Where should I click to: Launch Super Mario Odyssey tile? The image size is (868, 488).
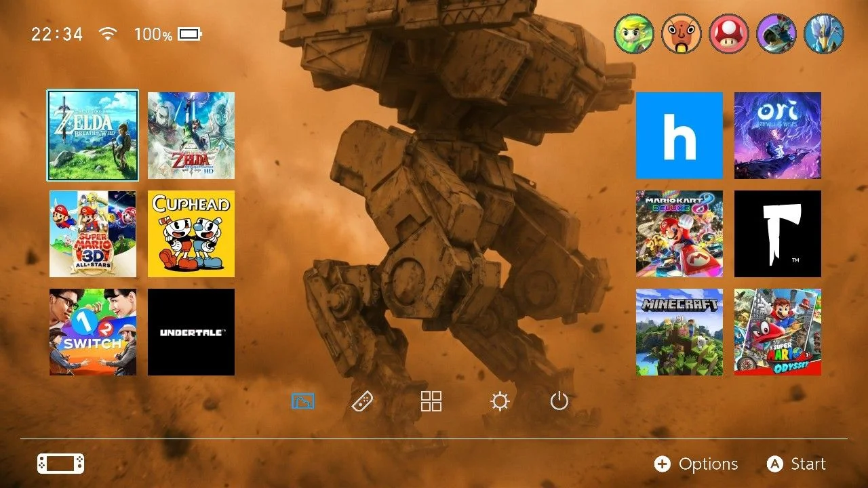(778, 332)
